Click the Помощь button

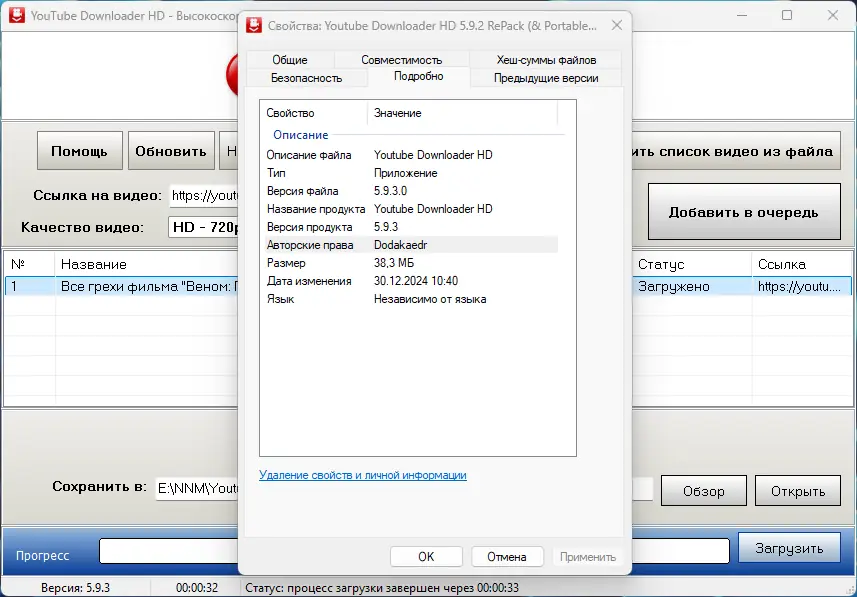point(80,151)
